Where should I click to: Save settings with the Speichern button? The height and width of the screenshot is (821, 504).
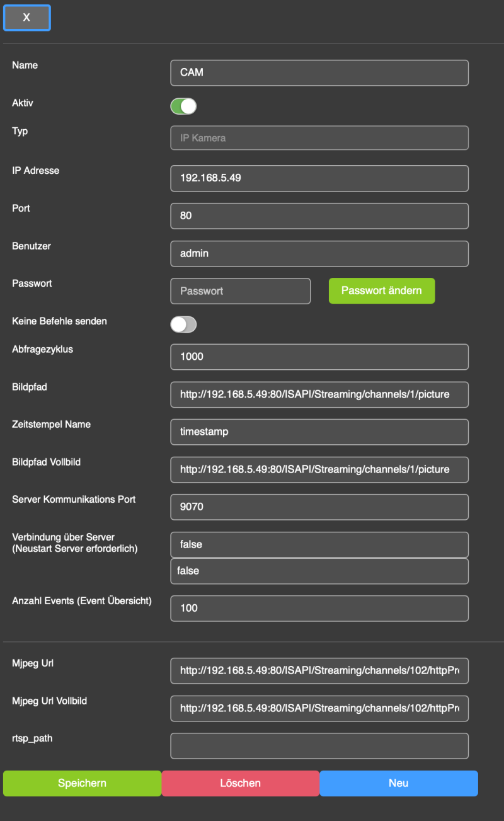[82, 783]
